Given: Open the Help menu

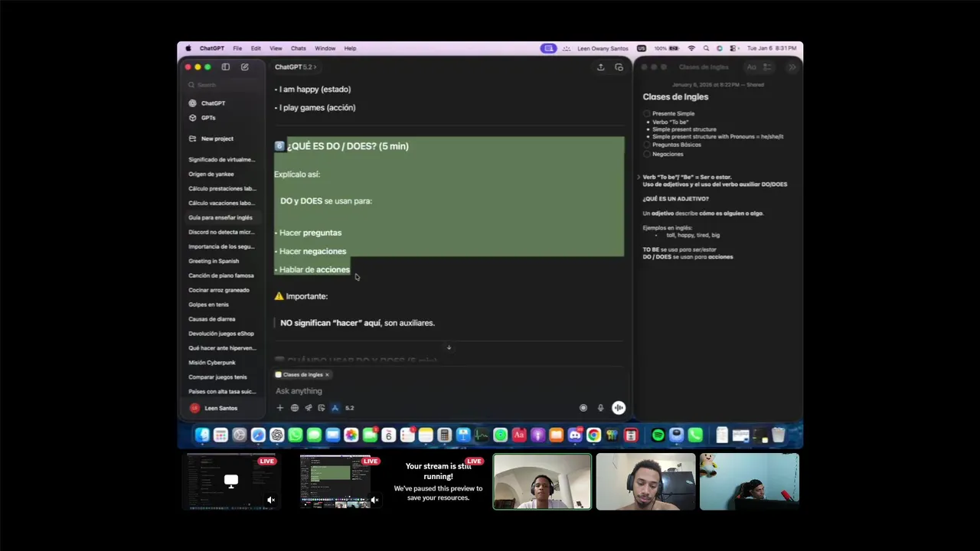Looking at the screenshot, I should pos(350,48).
